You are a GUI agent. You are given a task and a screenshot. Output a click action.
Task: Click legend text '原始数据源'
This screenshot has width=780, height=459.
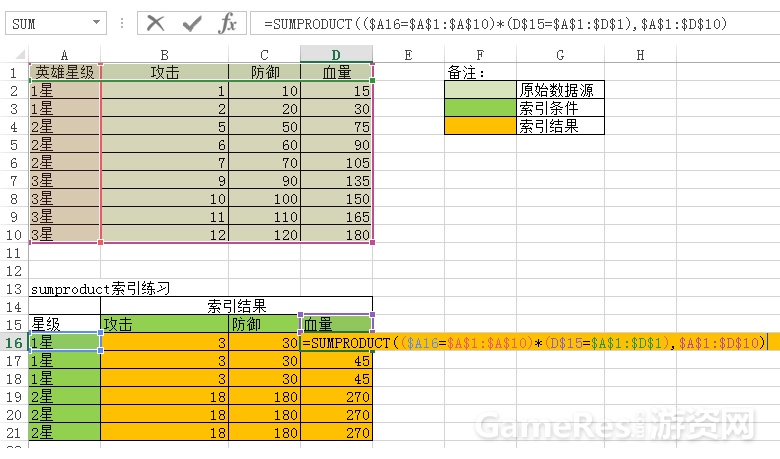557,90
